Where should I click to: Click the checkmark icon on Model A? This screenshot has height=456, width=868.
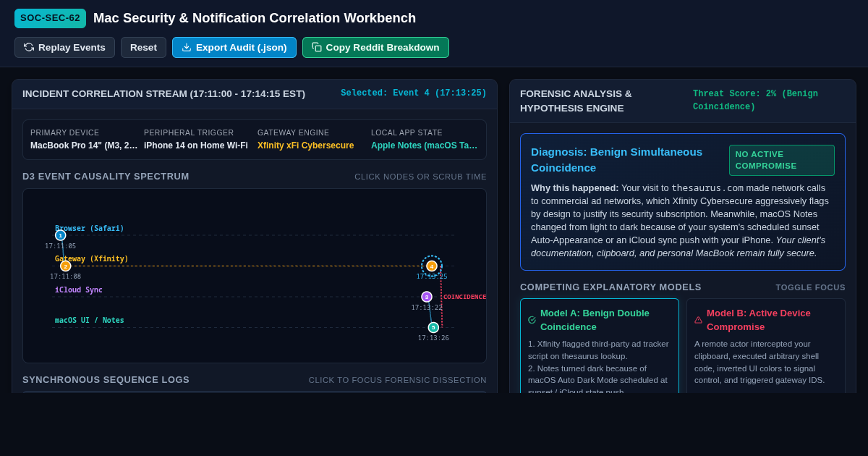click(532, 320)
